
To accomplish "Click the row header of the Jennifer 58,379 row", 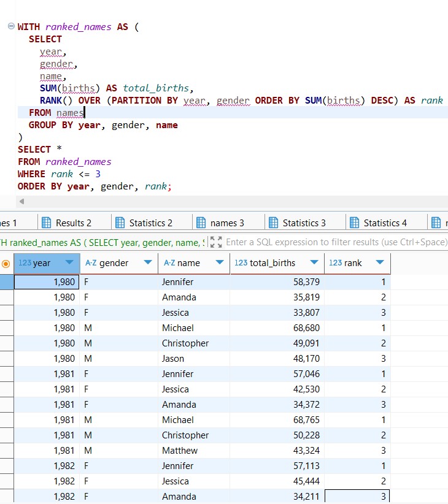I will (7, 282).
